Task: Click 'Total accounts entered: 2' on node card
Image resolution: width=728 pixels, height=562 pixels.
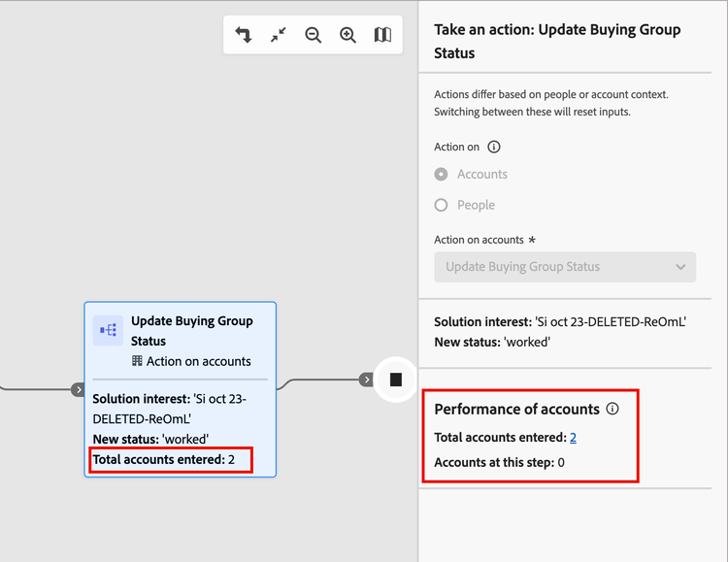Action: point(163,459)
